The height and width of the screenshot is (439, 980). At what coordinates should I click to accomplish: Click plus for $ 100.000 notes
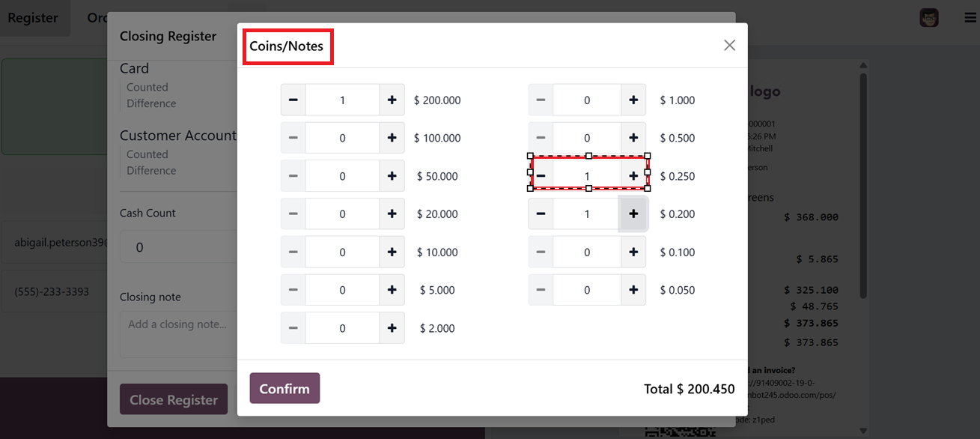point(392,138)
